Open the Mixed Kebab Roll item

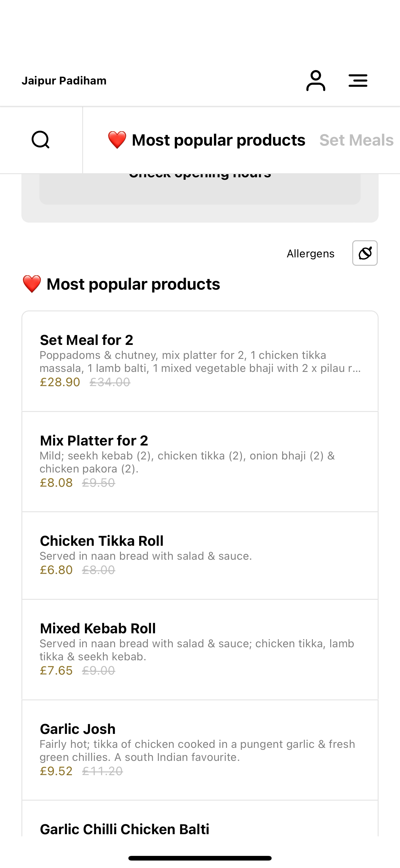(x=200, y=650)
